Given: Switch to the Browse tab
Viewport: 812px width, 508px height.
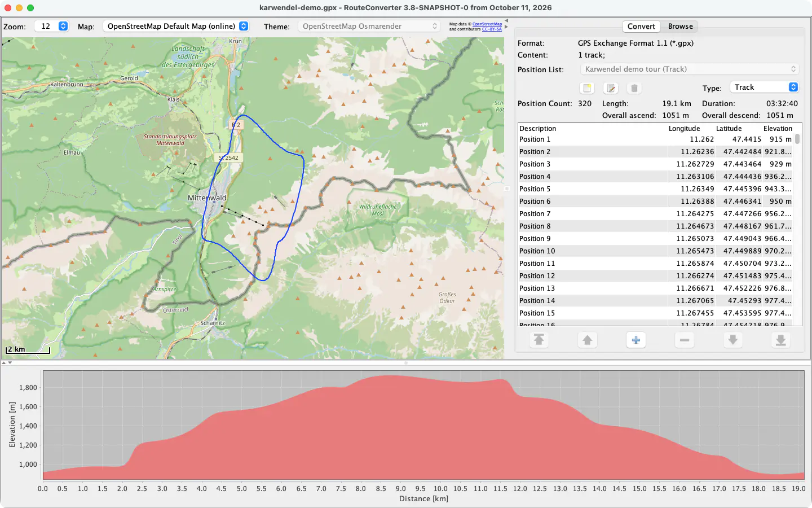Looking at the screenshot, I should [680, 26].
